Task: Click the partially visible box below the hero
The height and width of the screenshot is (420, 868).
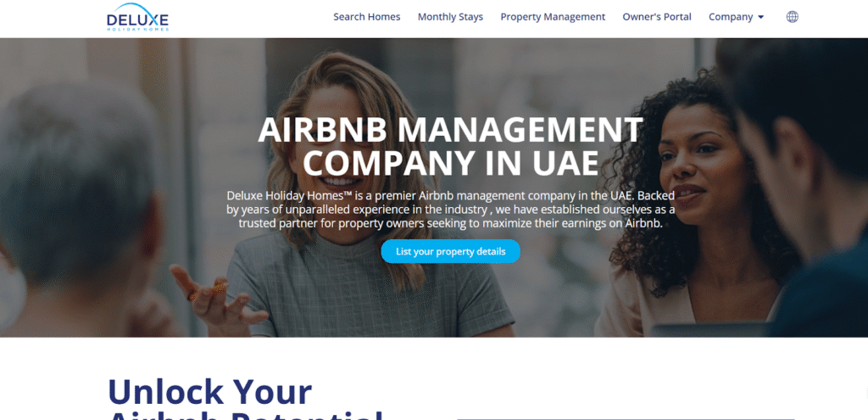Action: pos(626,418)
